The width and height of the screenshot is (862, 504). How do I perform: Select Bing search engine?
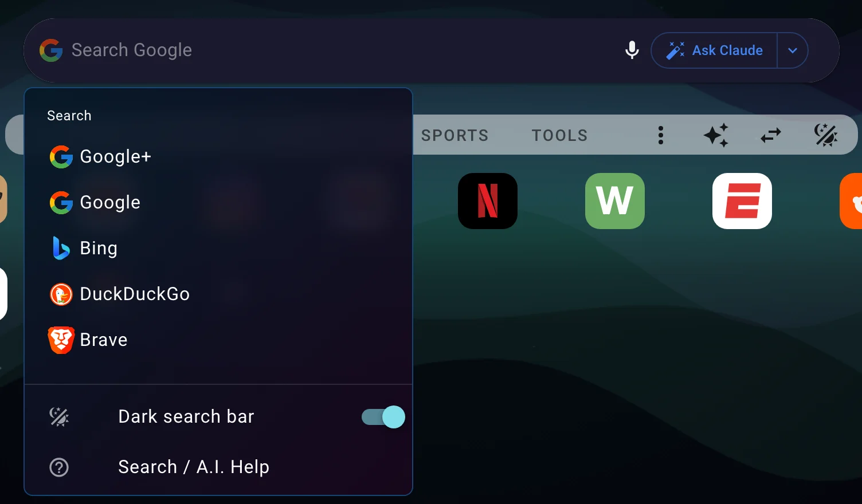click(x=218, y=248)
